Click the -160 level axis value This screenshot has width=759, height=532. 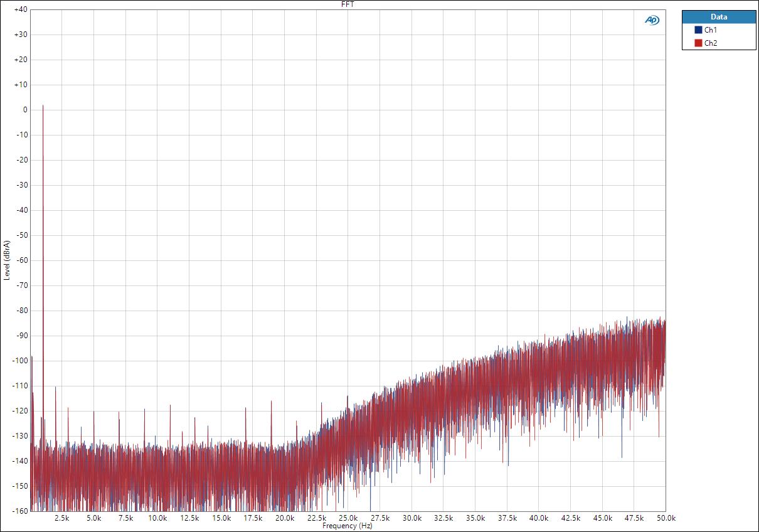[x=21, y=511]
